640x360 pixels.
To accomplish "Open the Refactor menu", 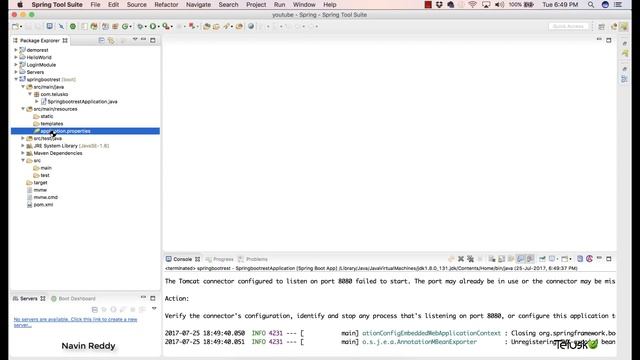I will coord(166,4).
